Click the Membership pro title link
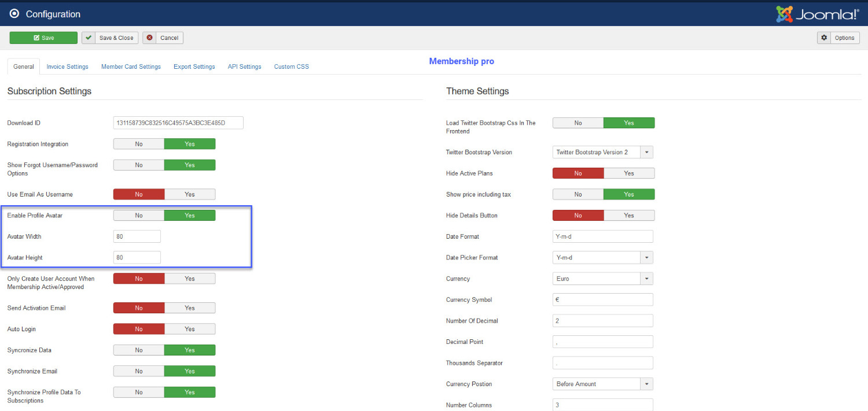Screen dimensions: 868x411 click(x=461, y=61)
